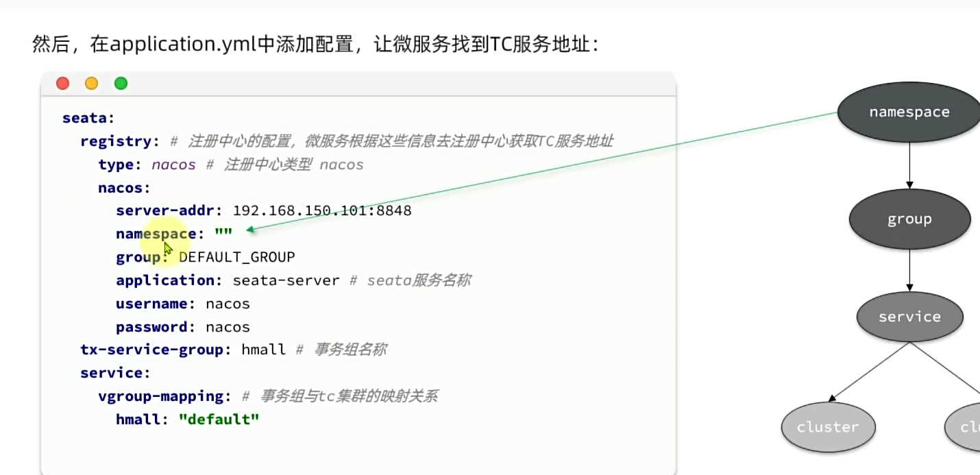
Task: Click the empty "" namespace value
Action: point(223,232)
